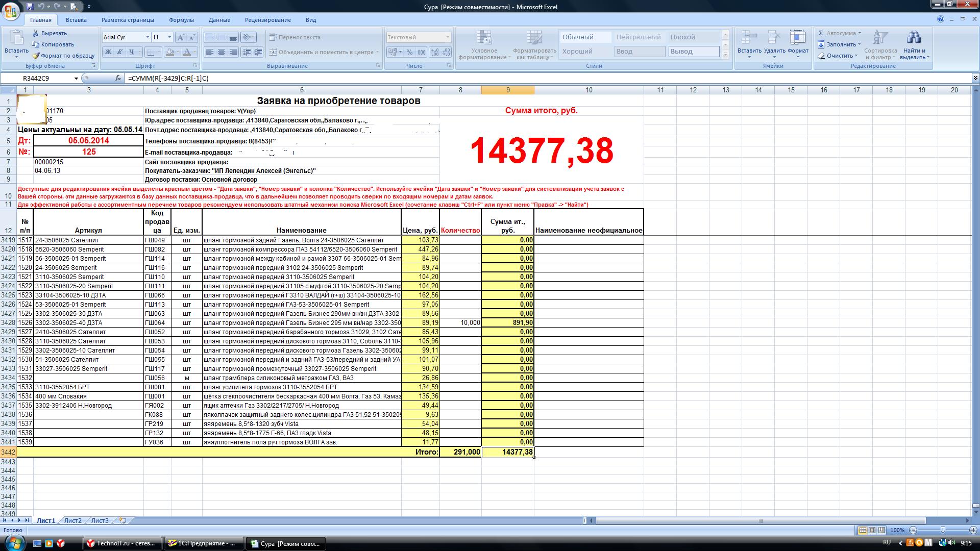Click the Заполнить fill button

[840, 44]
